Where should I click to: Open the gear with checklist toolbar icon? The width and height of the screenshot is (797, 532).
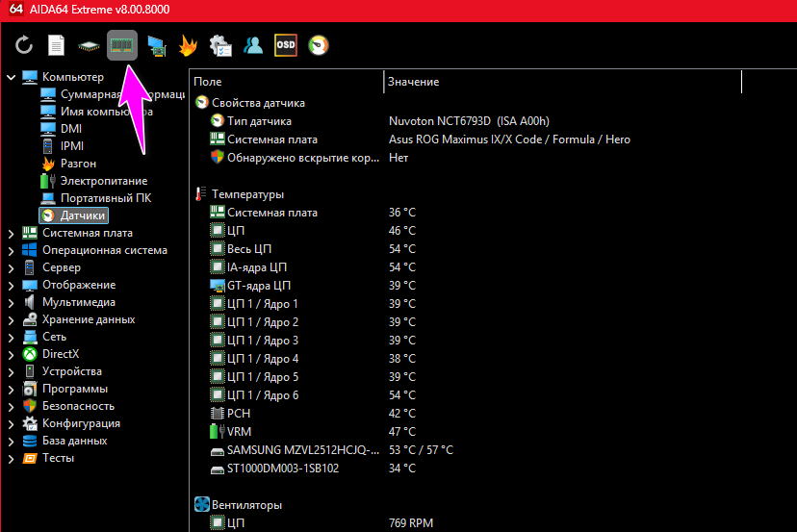220,45
